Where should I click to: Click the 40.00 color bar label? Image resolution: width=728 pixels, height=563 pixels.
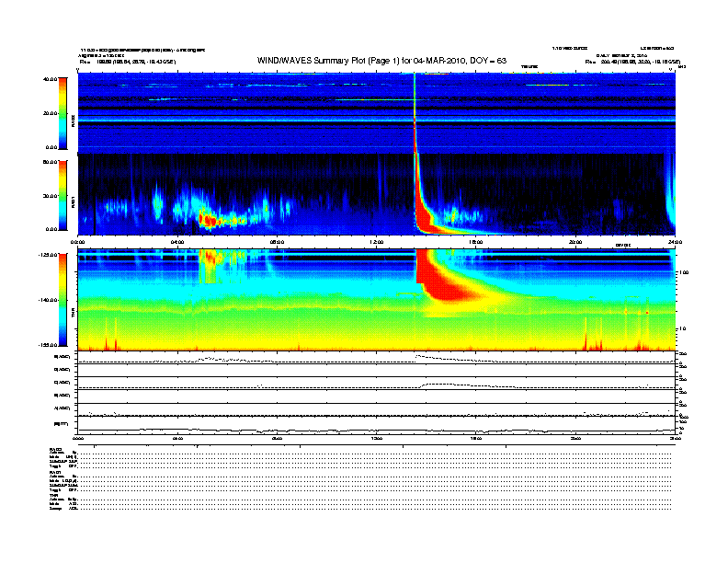51,79
